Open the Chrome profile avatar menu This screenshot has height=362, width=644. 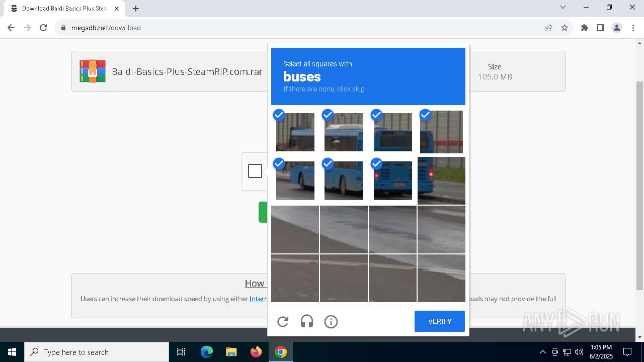click(x=617, y=28)
